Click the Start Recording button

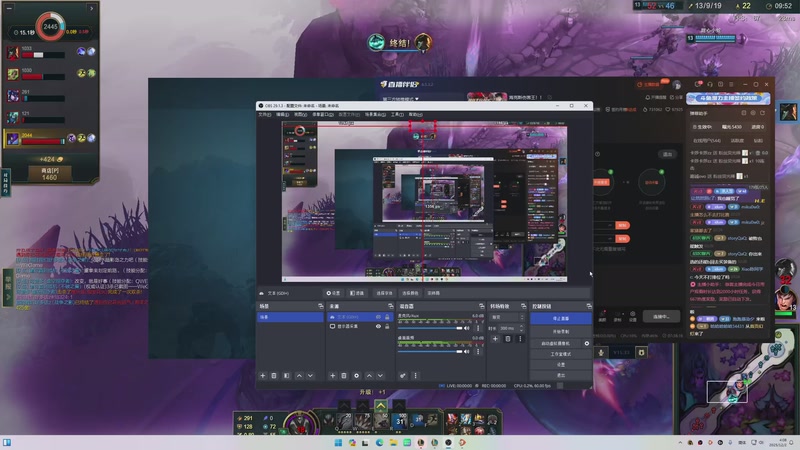(560, 330)
